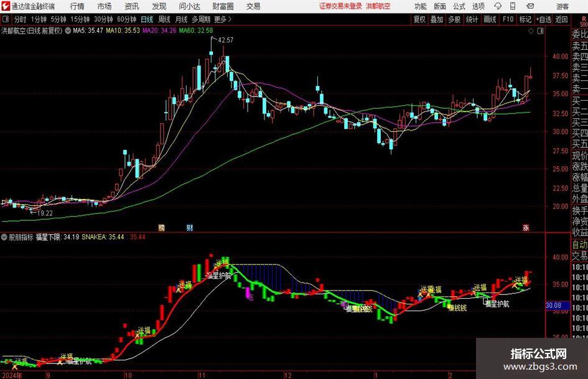Switch to 1分钟 chart period
Viewport: 588px width, 379px height.
(39, 19)
